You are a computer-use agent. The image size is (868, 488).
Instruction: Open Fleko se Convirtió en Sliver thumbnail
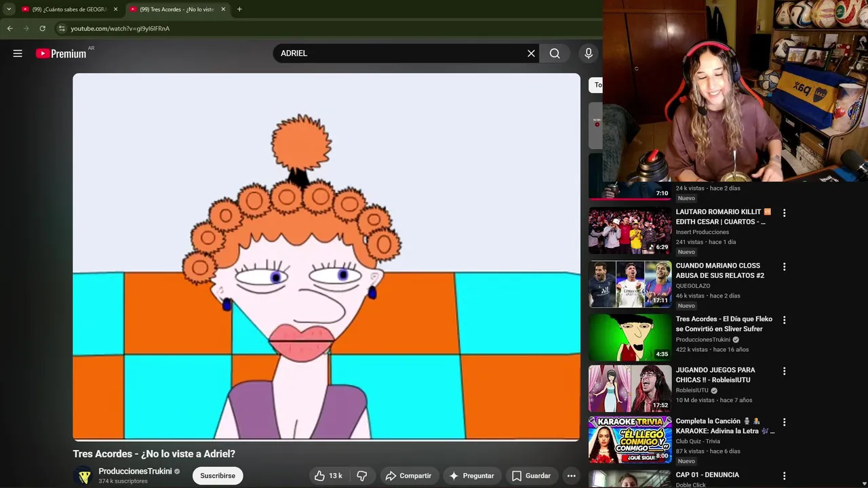click(630, 336)
